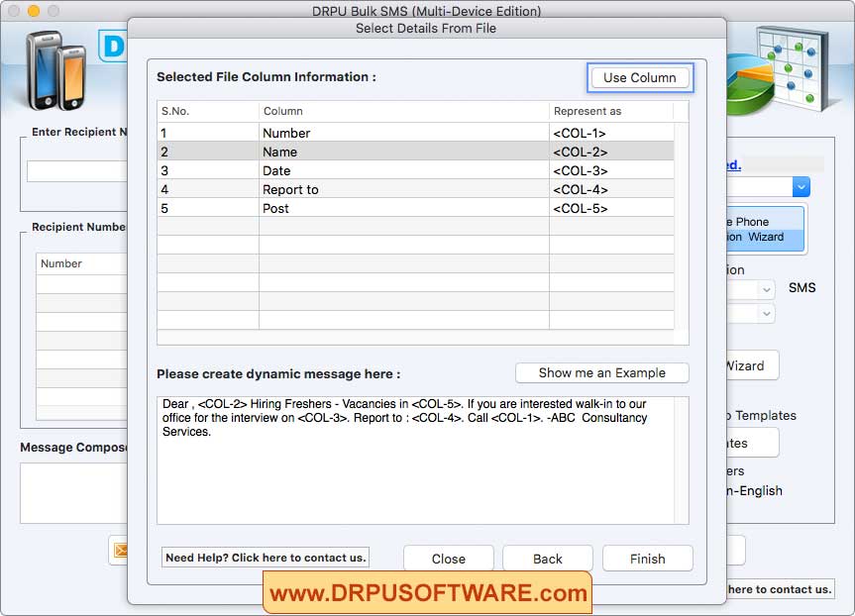
Task: Click the <COL-2> represent-as cell
Action: pos(611,152)
